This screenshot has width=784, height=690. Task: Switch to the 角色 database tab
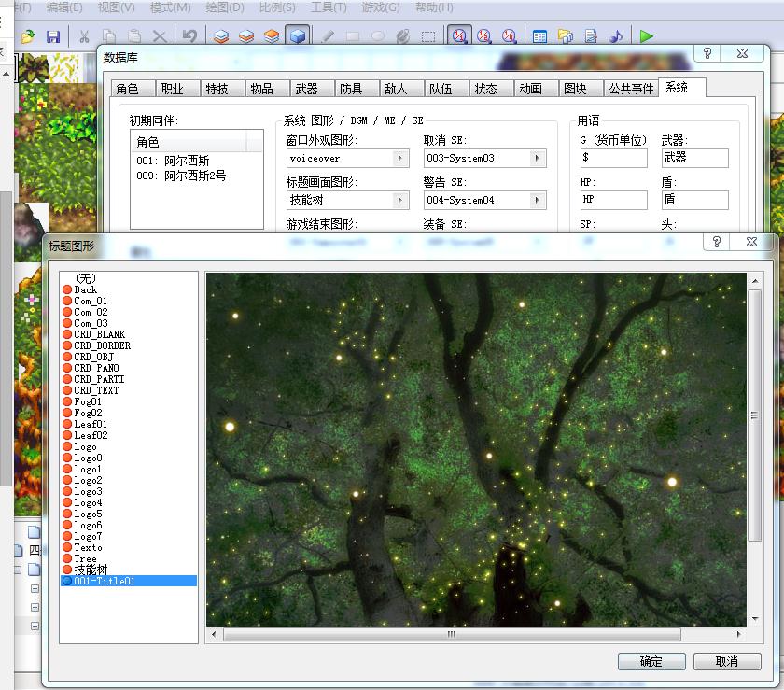133,89
